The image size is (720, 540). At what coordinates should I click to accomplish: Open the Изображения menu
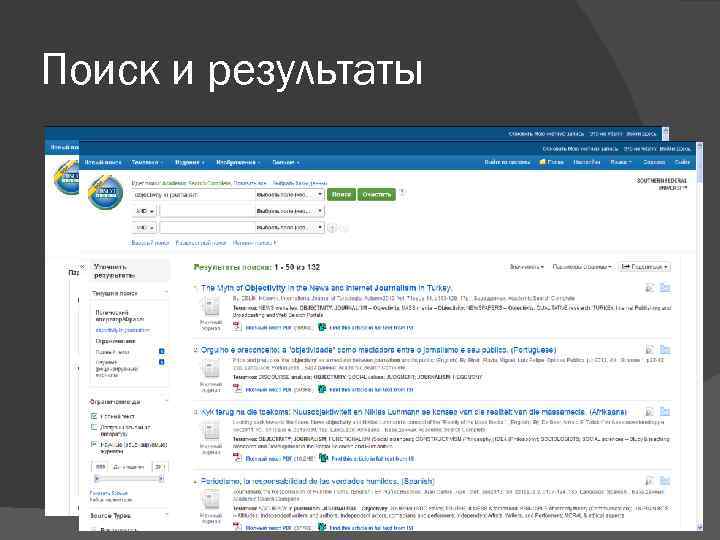pos(238,162)
